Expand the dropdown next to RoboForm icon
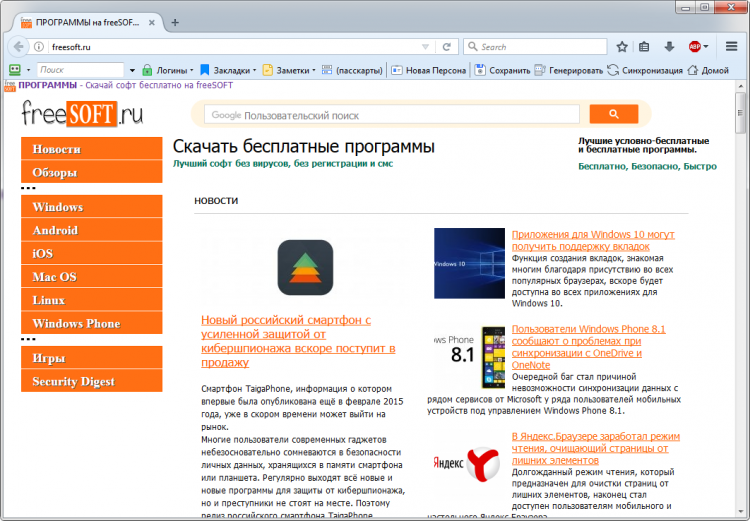The width and height of the screenshot is (750, 521). pos(28,70)
